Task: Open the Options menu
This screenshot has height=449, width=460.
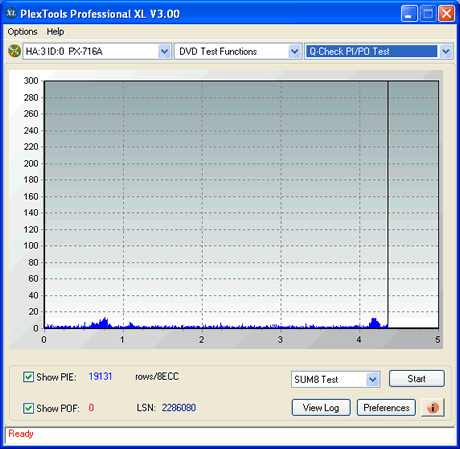Action: tap(22, 32)
